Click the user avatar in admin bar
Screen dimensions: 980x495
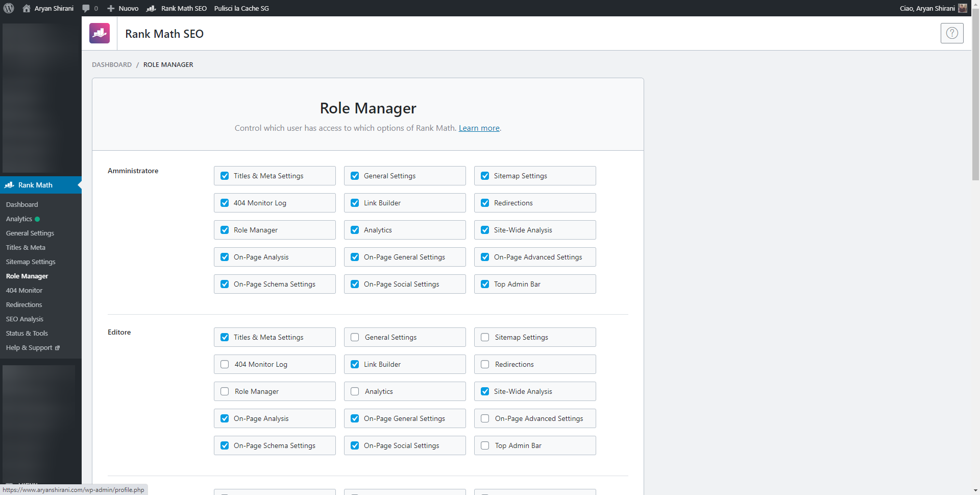(x=963, y=8)
